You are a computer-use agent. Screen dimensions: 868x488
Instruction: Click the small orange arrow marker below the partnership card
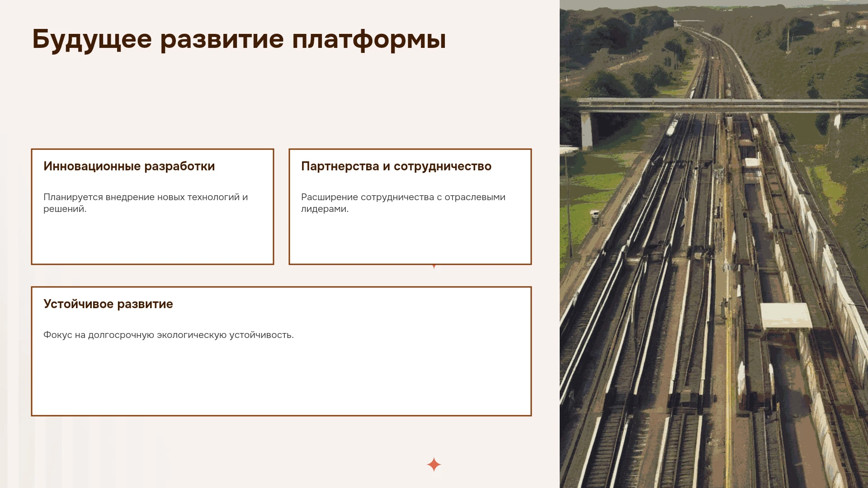[x=434, y=267]
